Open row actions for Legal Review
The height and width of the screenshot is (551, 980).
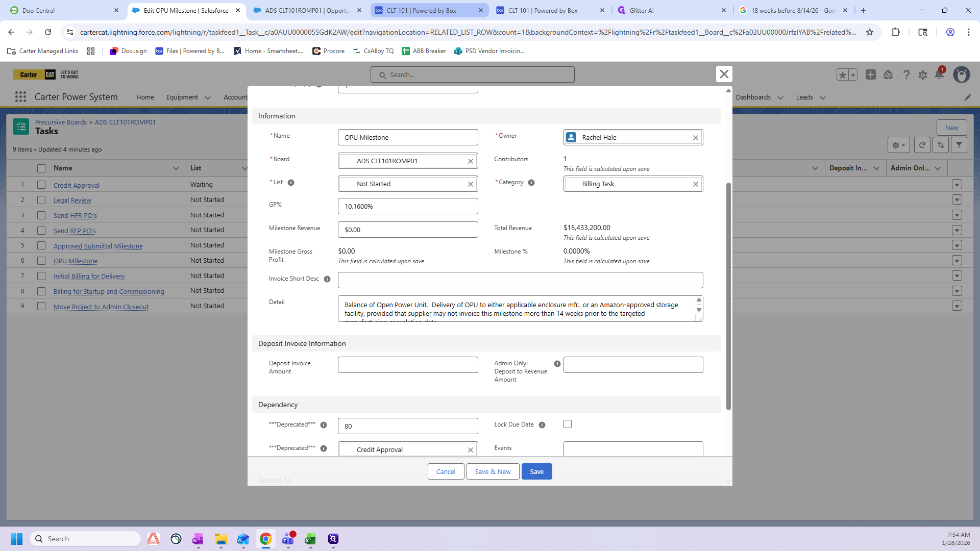coord(957,200)
